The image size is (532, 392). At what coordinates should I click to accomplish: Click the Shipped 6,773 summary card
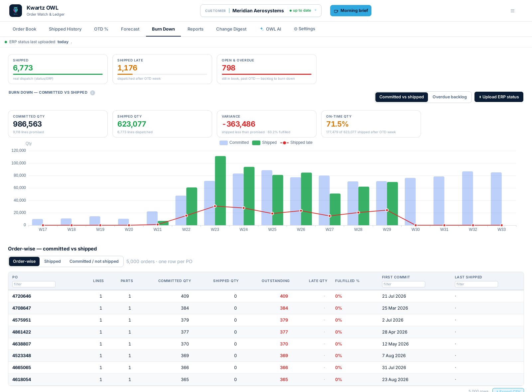coord(58,69)
